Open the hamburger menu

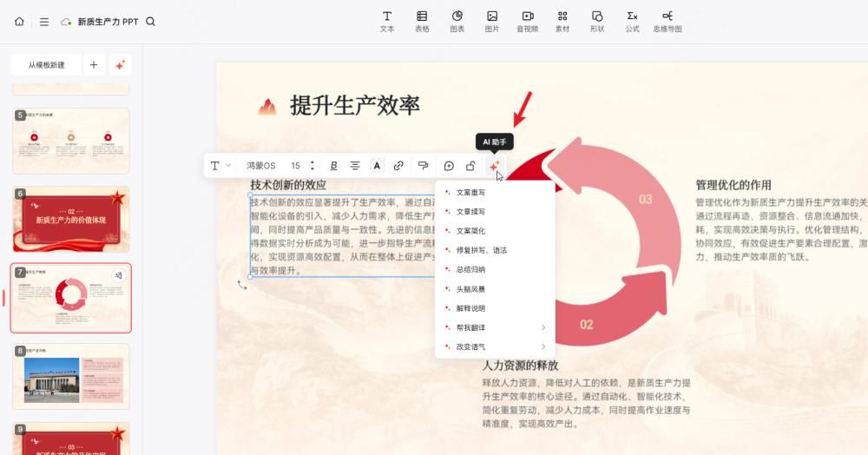click(43, 22)
